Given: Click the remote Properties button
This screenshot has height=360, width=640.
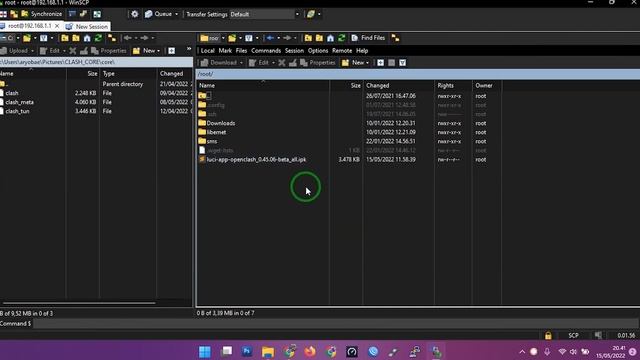Looking at the screenshot, I should (318, 62).
